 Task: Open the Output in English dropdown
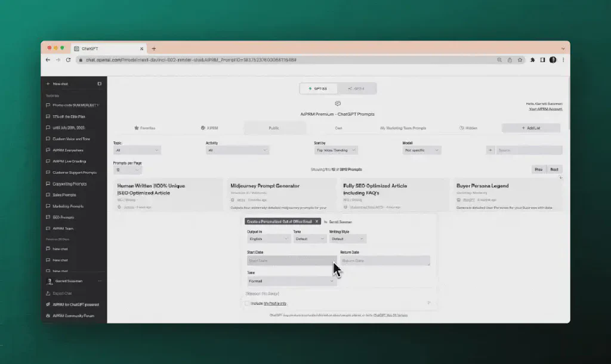269,239
